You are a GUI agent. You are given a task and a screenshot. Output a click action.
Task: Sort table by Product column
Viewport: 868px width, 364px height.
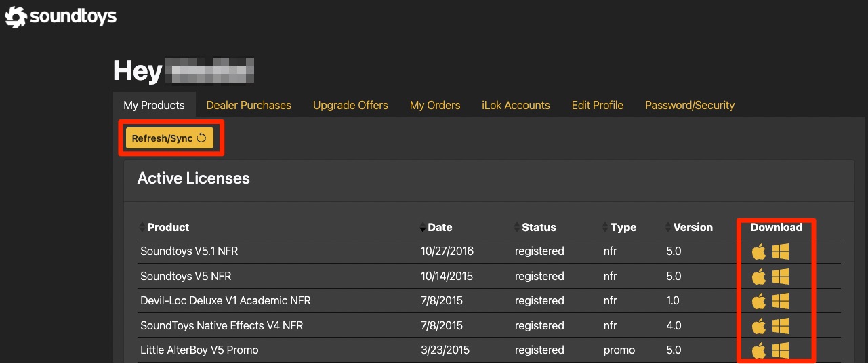[x=164, y=227]
